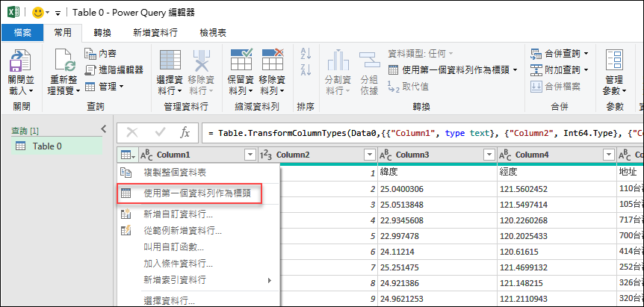This screenshot has width=644, height=307.
Task: Open Merge Queries (合併查詢)
Action: pos(560,53)
